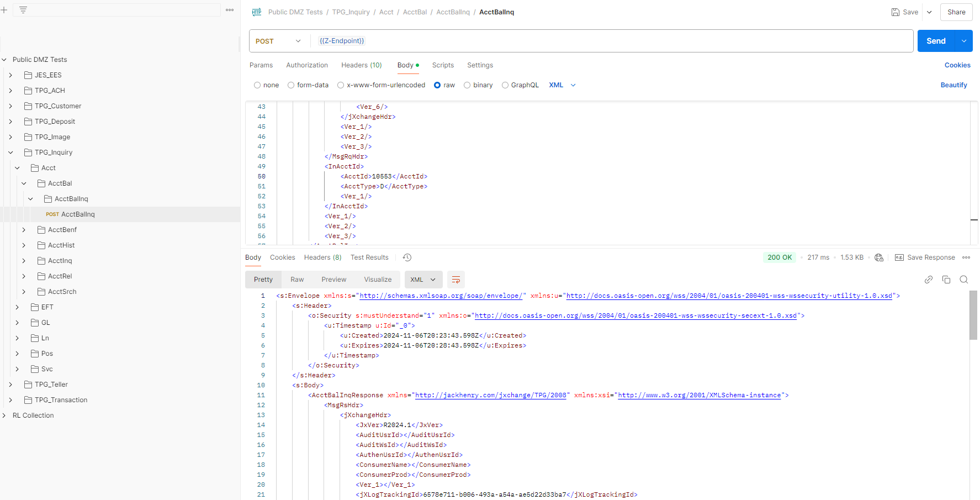Click the response history clock icon
Viewport: 980px width, 500px height.
click(407, 257)
